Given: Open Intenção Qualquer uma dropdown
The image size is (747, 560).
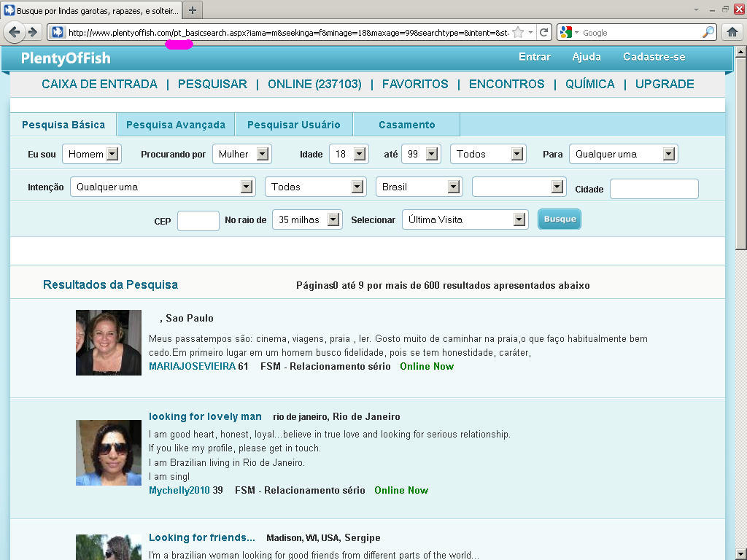Looking at the screenshot, I should tap(163, 187).
